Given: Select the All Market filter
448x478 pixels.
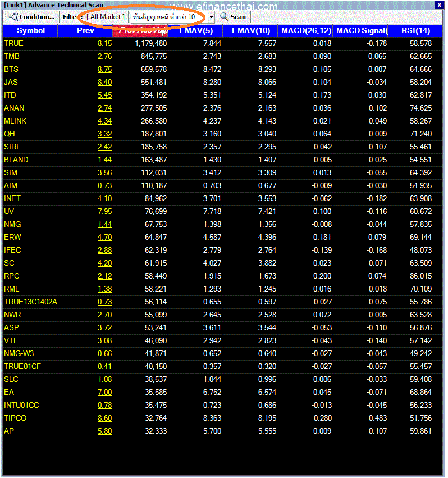Looking at the screenshot, I should (x=106, y=17).
